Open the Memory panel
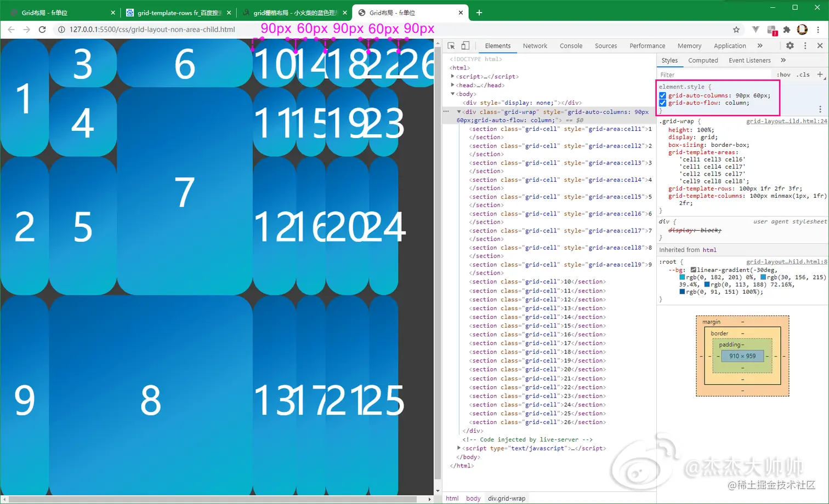829x504 pixels. tap(689, 46)
